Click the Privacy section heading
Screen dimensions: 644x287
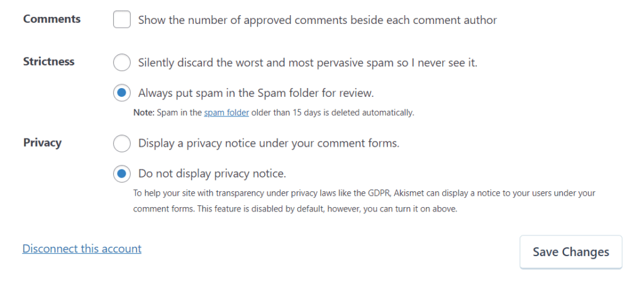(42, 143)
